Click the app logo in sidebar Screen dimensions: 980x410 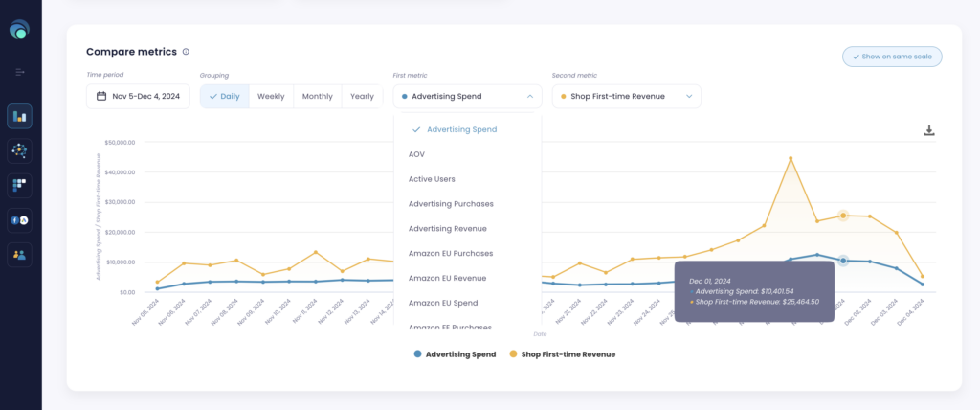pyautogui.click(x=19, y=30)
